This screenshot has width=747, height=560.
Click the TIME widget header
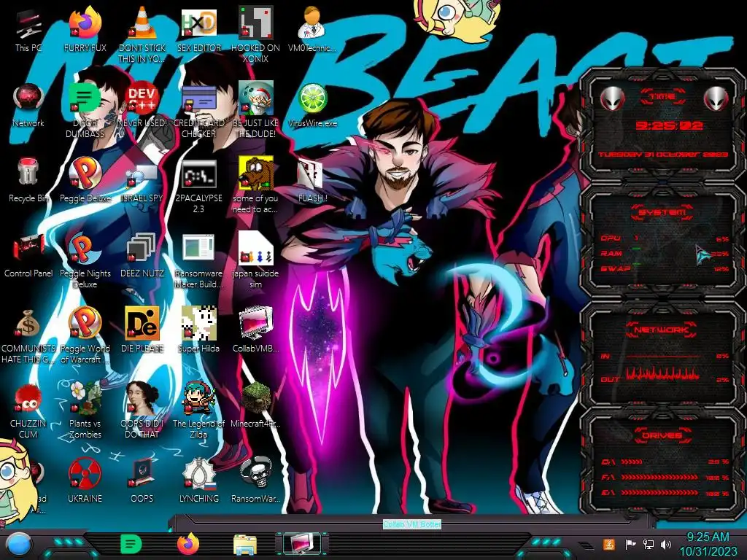(662, 97)
